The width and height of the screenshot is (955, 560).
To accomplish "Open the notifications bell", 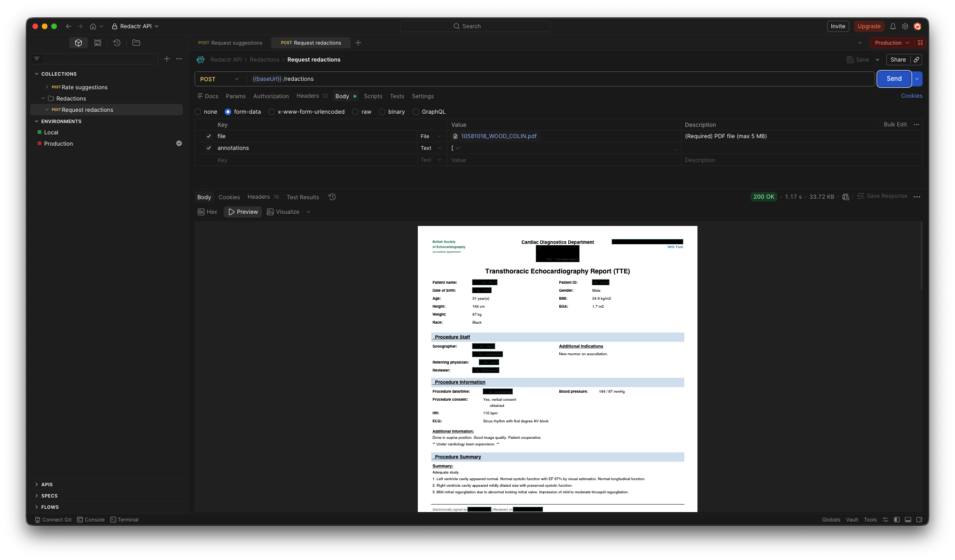I will click(x=893, y=26).
